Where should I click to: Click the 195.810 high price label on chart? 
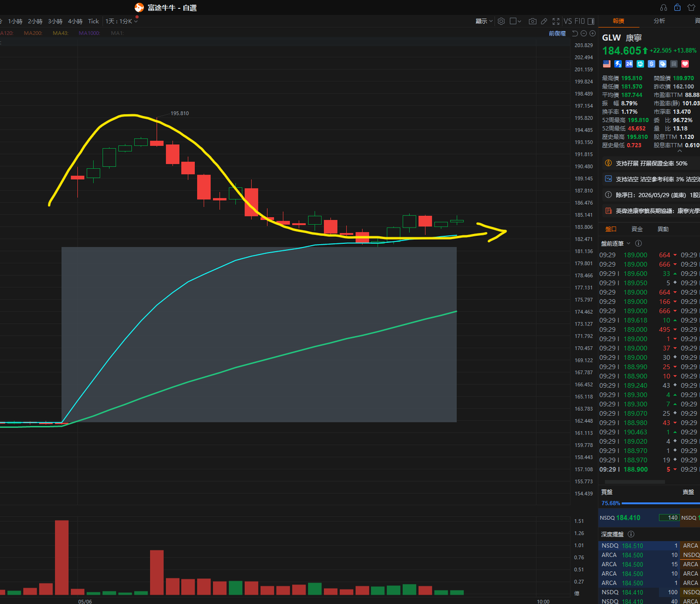click(180, 113)
